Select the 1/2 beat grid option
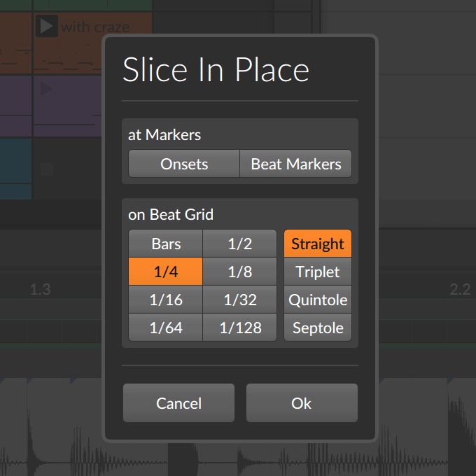The width and height of the screenshot is (476, 476). point(240,244)
